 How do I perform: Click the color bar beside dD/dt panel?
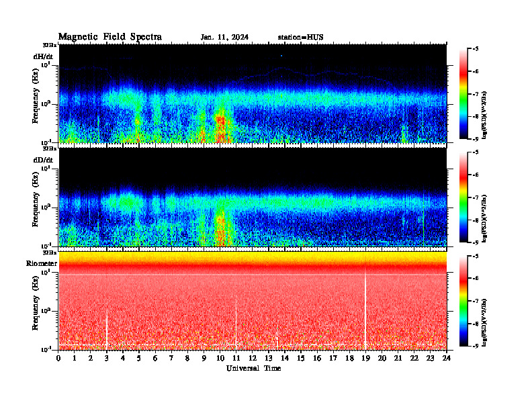pos(463,197)
